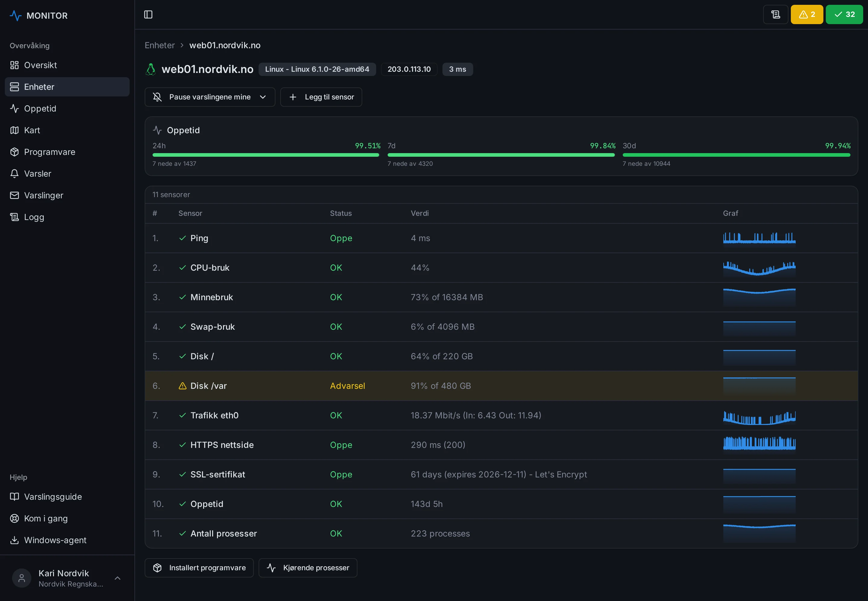The image size is (868, 601).
Task: Open Oversikt in the sidebar
Action: (67, 65)
